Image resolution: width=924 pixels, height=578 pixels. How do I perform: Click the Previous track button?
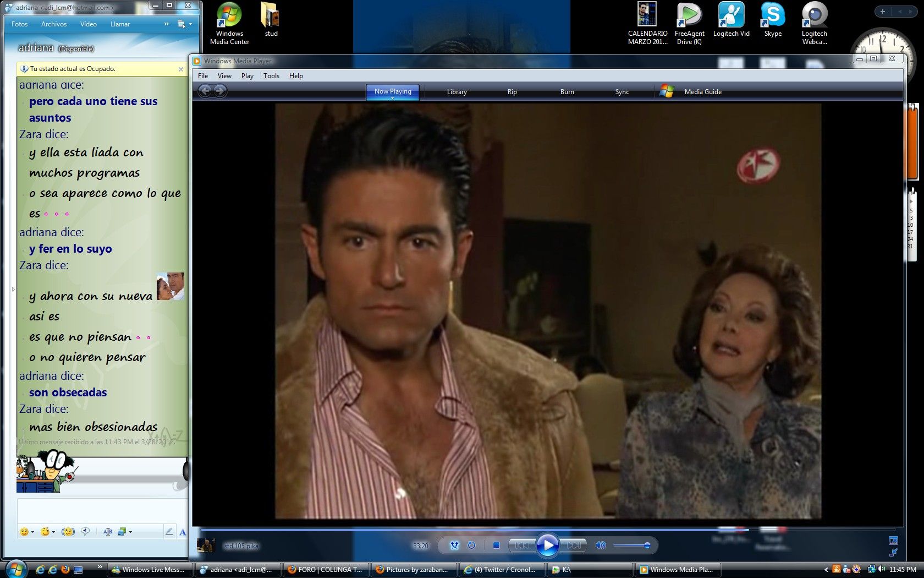(522, 546)
